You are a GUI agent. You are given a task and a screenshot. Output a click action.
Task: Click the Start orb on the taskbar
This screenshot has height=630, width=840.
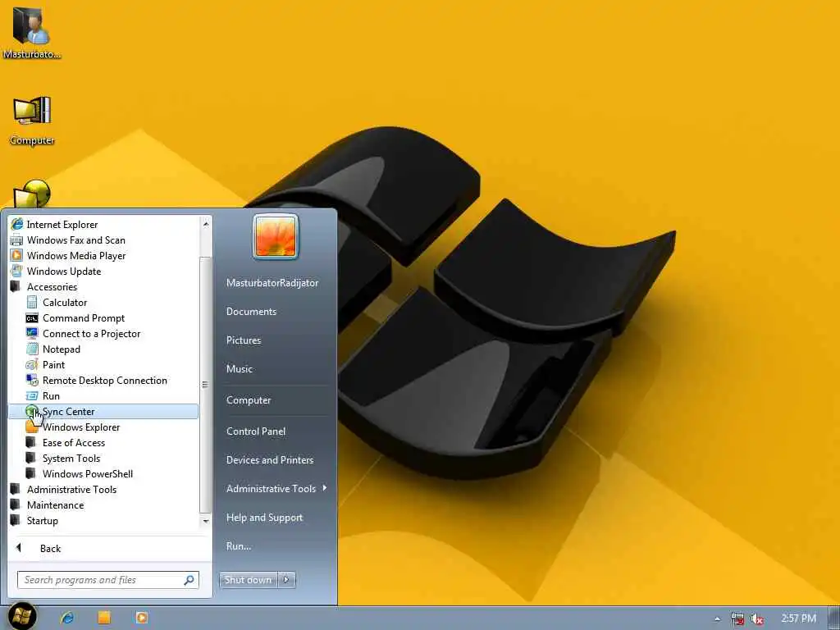tap(22, 616)
